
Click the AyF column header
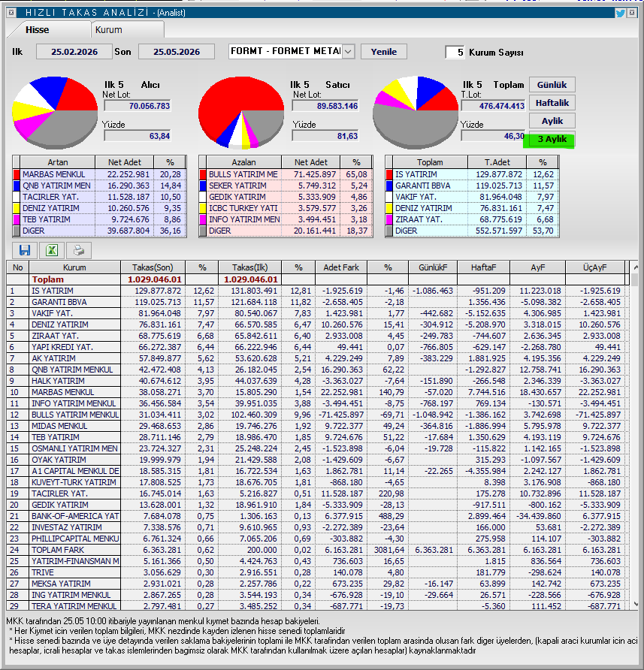click(x=538, y=267)
